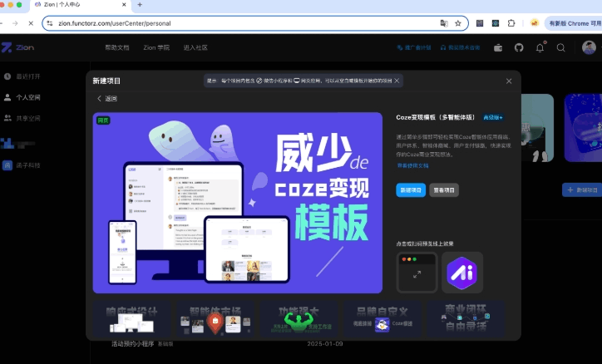The width and height of the screenshot is (602, 364).
Task: Close the Zion | 个人中心 tab
Action: click(124, 5)
